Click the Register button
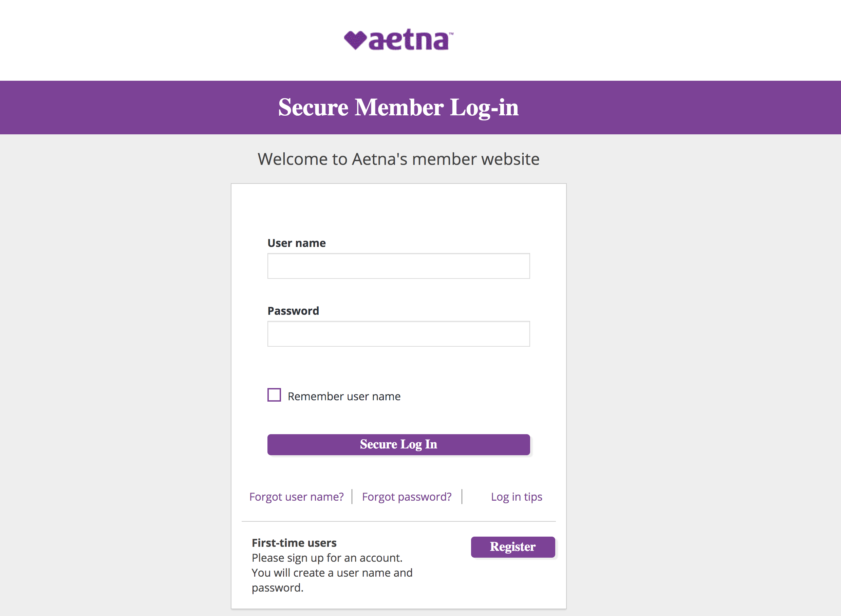This screenshot has height=616, width=841. [513, 547]
